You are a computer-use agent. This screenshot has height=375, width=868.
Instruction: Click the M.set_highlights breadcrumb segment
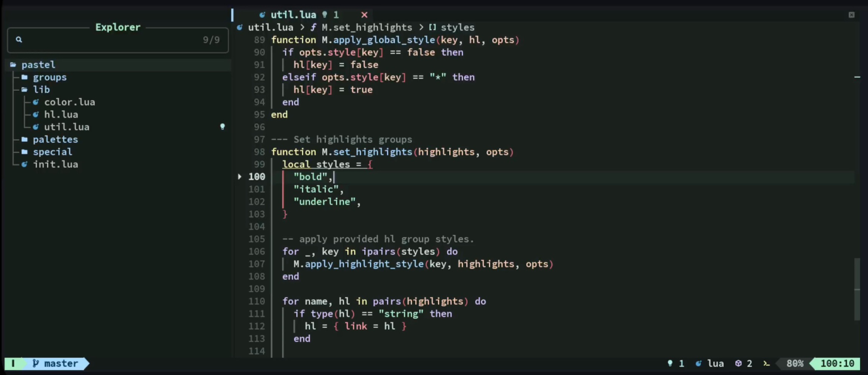click(x=367, y=27)
